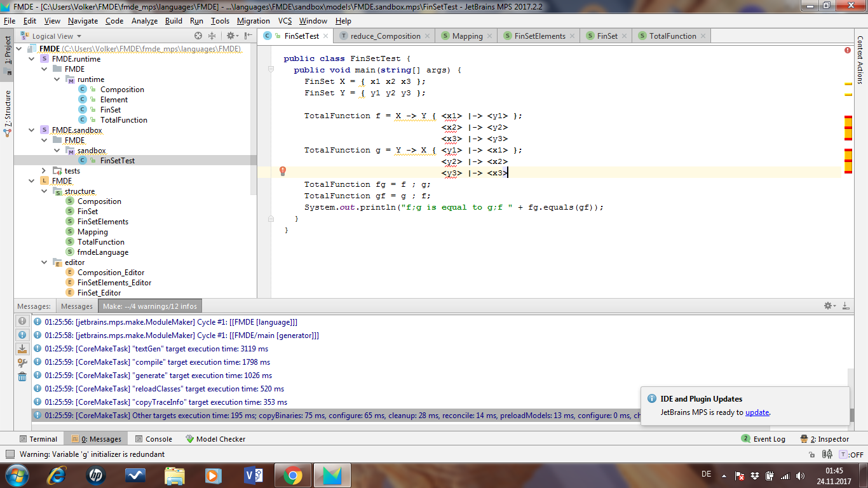This screenshot has height=488, width=868.
Task: Click the red error bulb in editor gutter
Action: pos(283,171)
